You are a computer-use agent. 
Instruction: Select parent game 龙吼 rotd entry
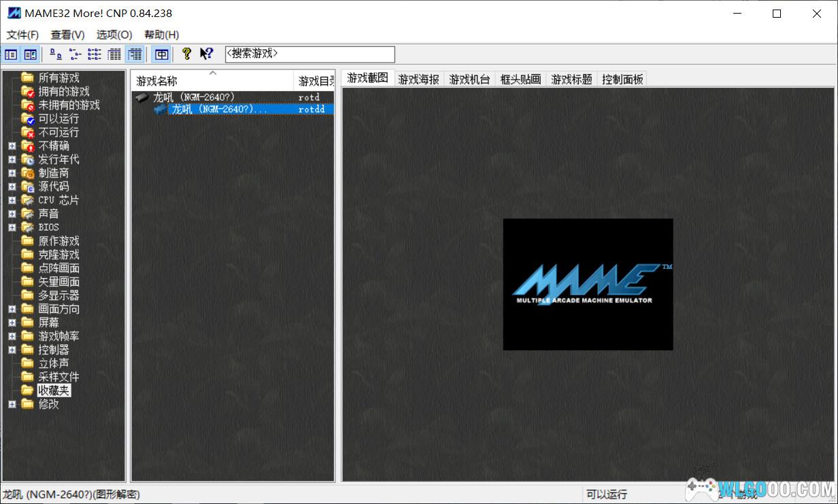click(x=194, y=97)
